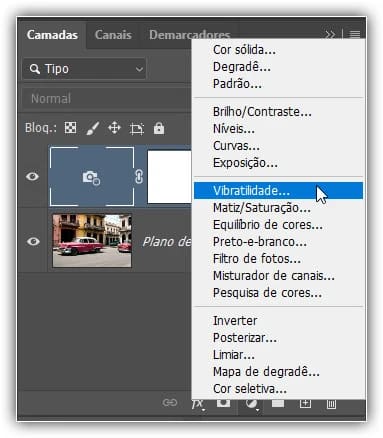Lock artboard nesting crop icon
383x438 pixels.
[x=137, y=128]
